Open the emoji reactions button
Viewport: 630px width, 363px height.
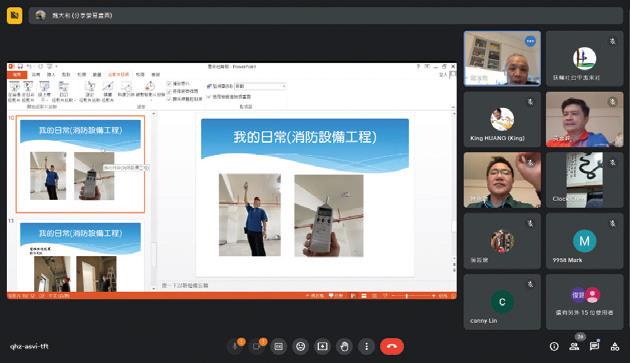(301, 346)
